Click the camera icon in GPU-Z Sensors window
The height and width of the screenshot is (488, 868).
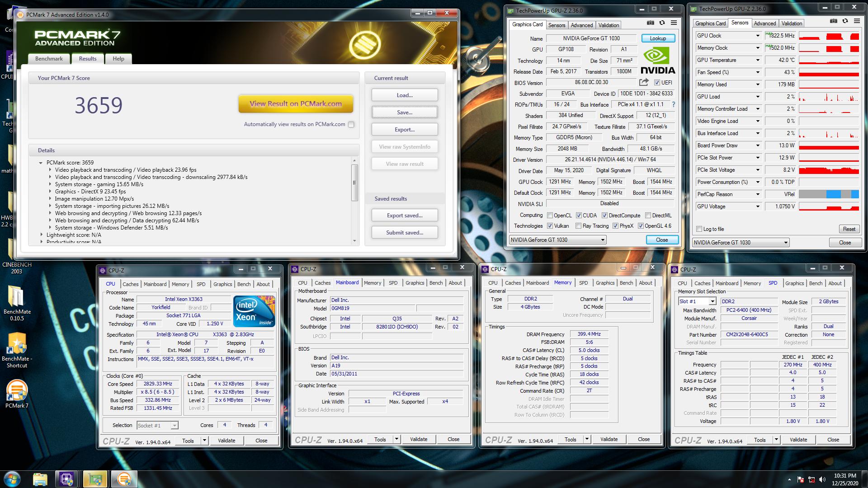(833, 21)
